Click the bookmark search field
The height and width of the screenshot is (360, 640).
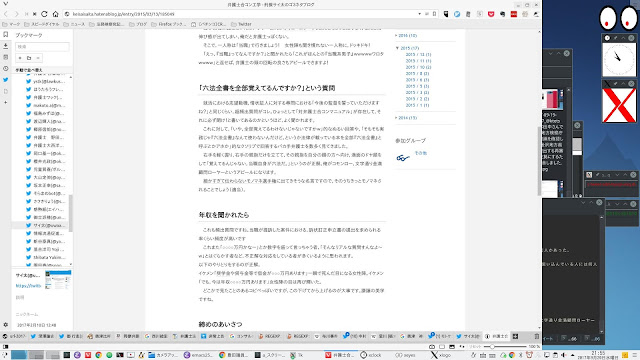[x=42, y=47]
